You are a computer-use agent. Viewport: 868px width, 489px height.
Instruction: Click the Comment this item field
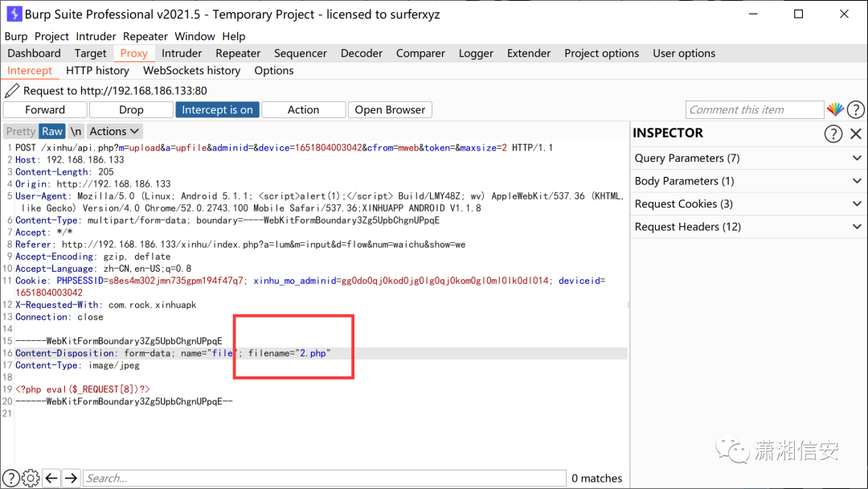[x=755, y=109]
